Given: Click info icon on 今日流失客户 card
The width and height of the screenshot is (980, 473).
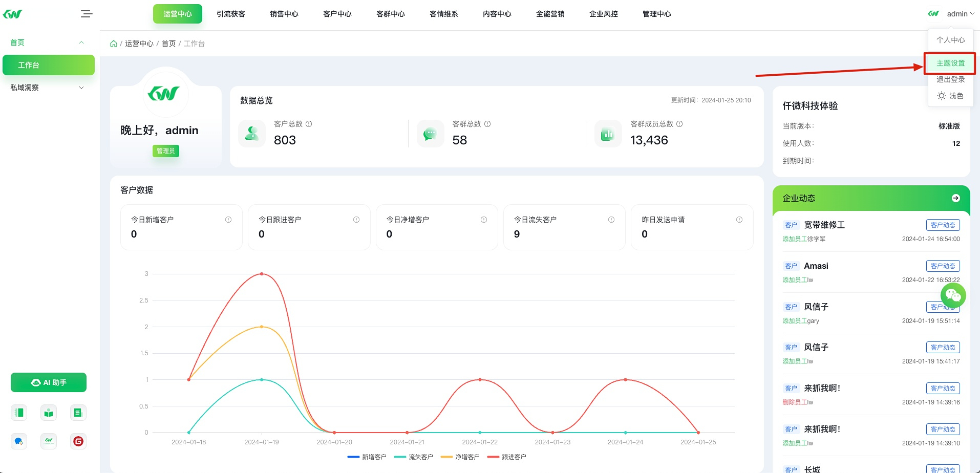Looking at the screenshot, I should [611, 220].
